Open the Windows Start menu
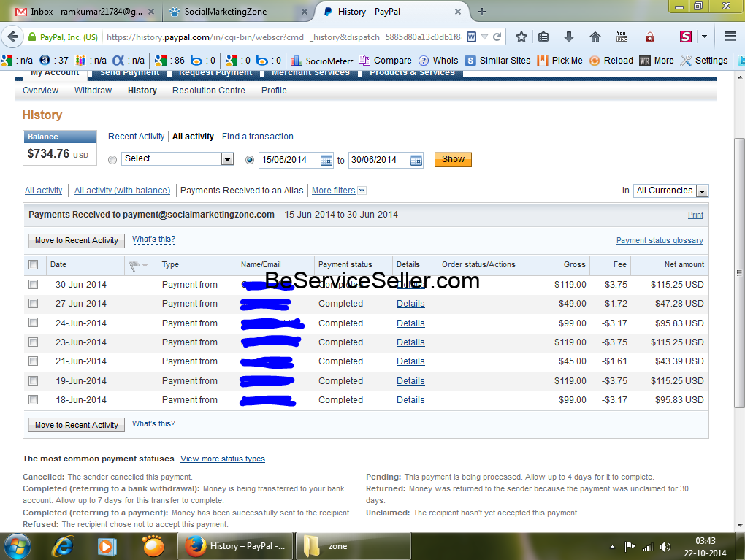Screen dimensions: 745x560 point(16,546)
